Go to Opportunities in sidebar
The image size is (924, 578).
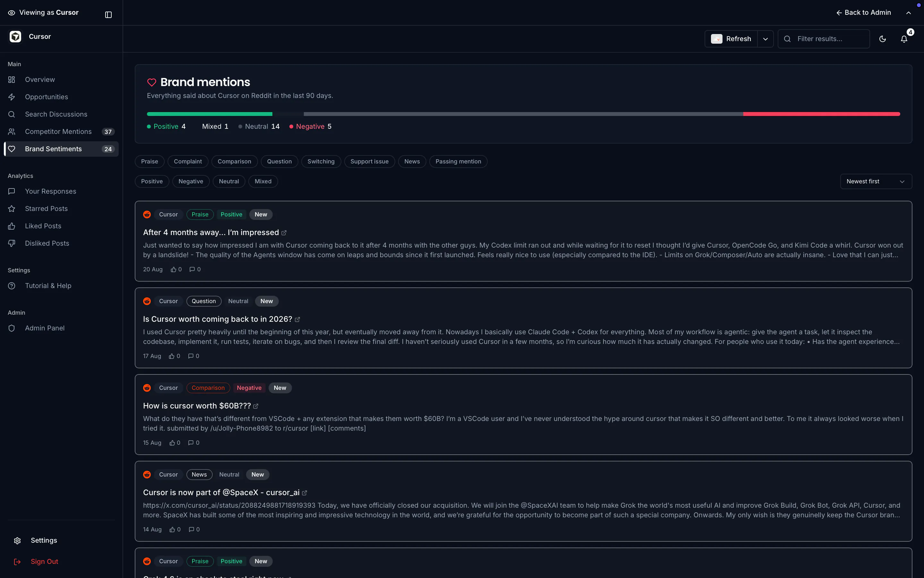(x=61, y=97)
